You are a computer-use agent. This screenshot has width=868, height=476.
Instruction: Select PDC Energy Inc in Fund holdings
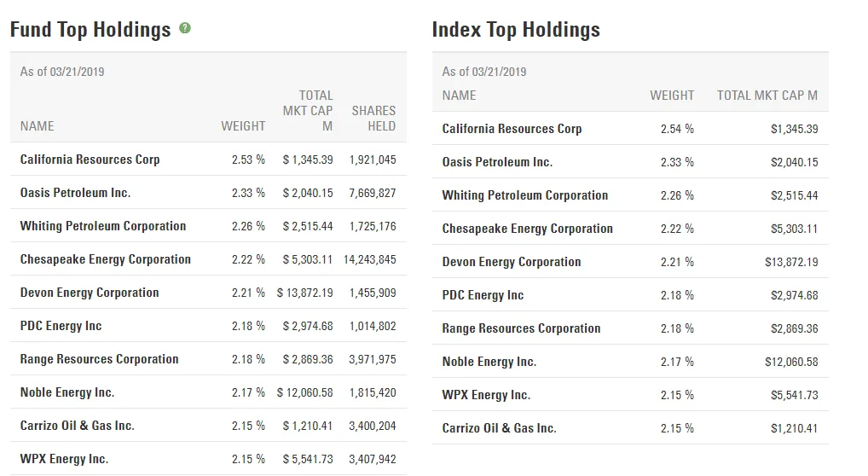(x=61, y=326)
